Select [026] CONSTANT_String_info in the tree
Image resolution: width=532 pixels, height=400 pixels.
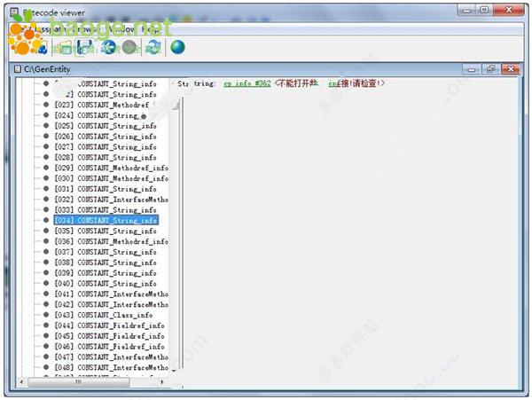point(106,137)
